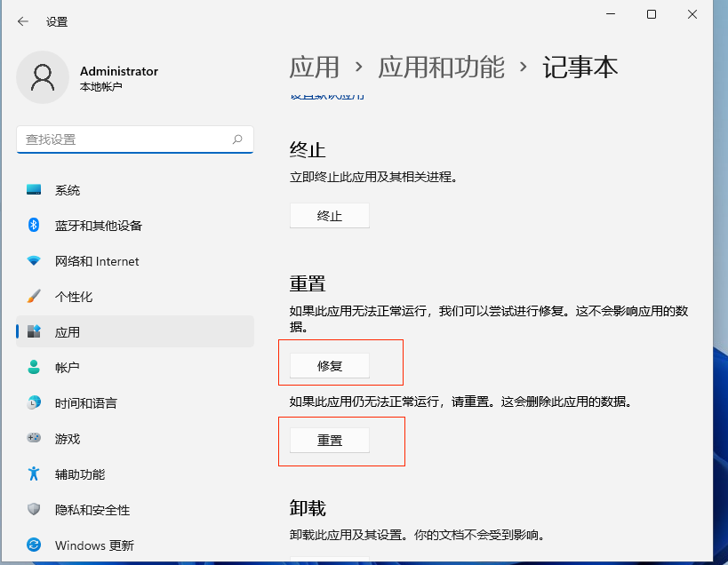Click text 卸载此应用及其设置 description
This screenshot has width=728, height=565.
417,535
